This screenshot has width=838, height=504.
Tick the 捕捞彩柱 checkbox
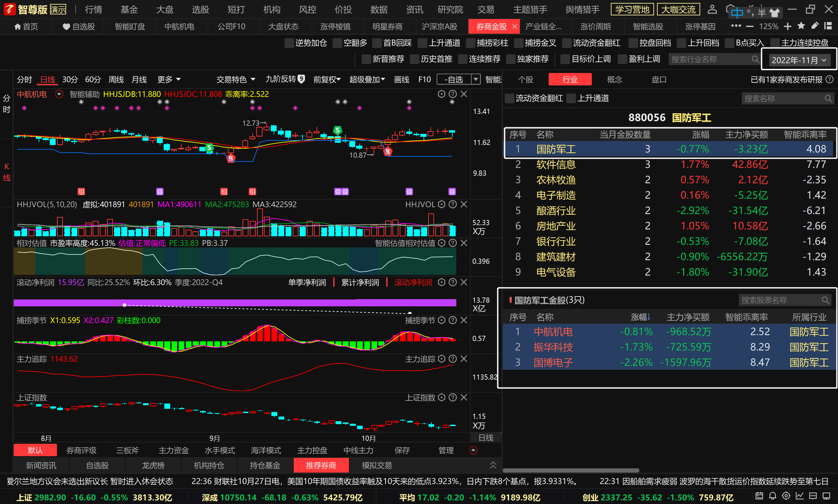(x=470, y=43)
